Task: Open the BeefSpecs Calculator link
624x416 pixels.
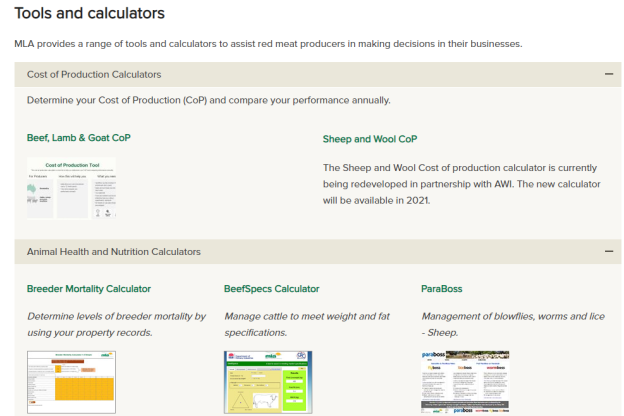Action: [x=272, y=289]
